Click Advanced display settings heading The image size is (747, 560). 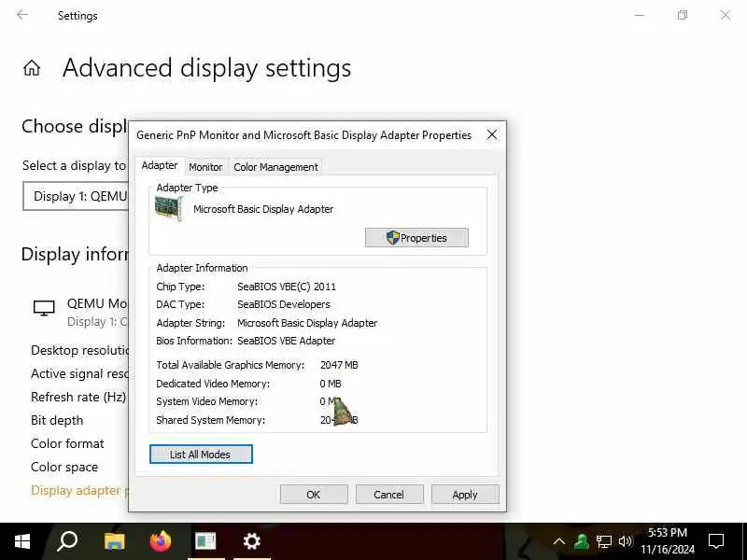point(206,67)
